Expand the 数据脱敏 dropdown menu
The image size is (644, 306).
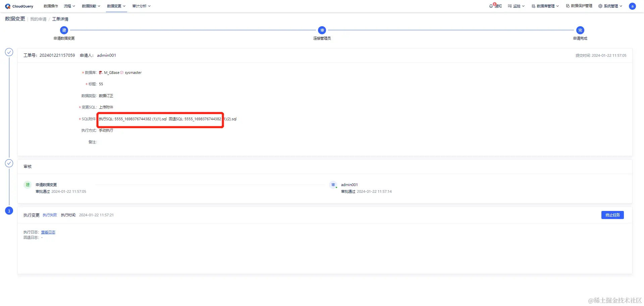91,6
